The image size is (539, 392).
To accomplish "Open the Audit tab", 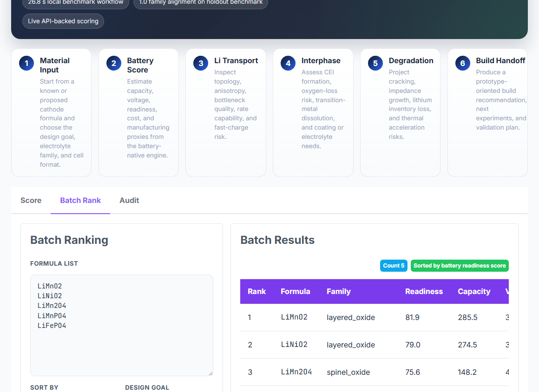I will (x=129, y=201).
